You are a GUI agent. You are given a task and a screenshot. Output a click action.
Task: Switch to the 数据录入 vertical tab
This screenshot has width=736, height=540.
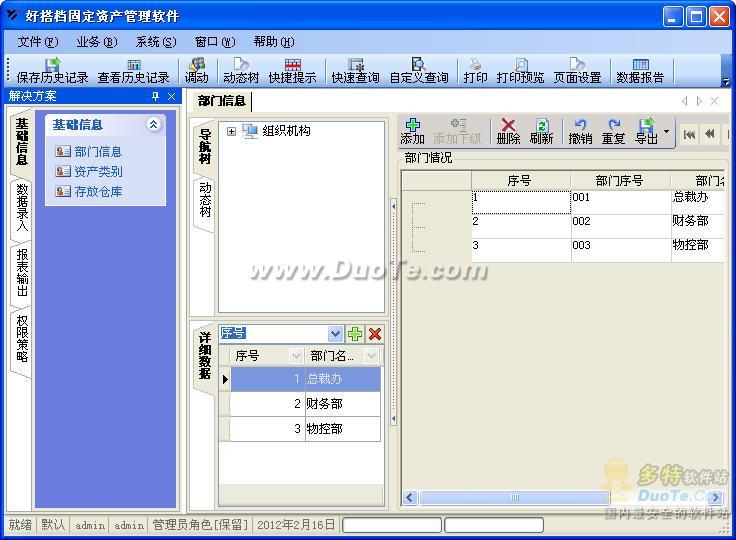pyautogui.click(x=22, y=208)
